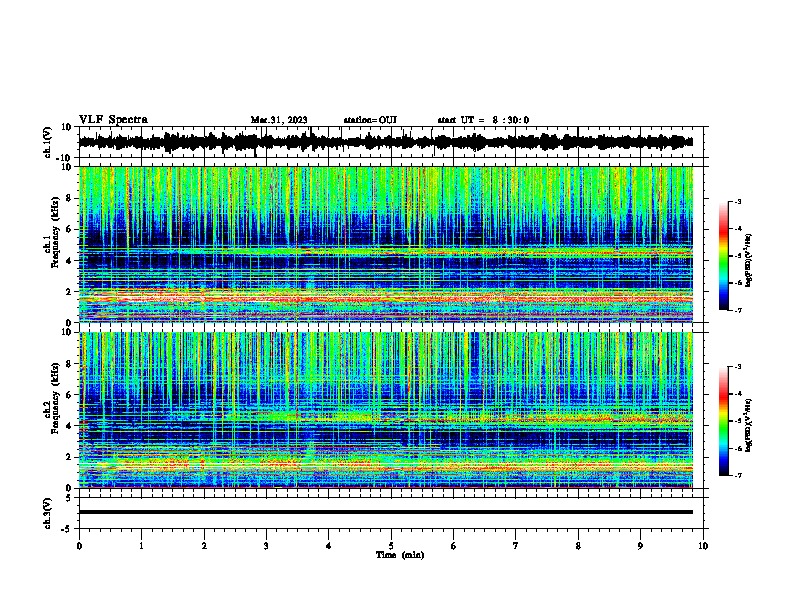
Task: Click the ch.1 PSD color scale bar
Action: coord(724,256)
